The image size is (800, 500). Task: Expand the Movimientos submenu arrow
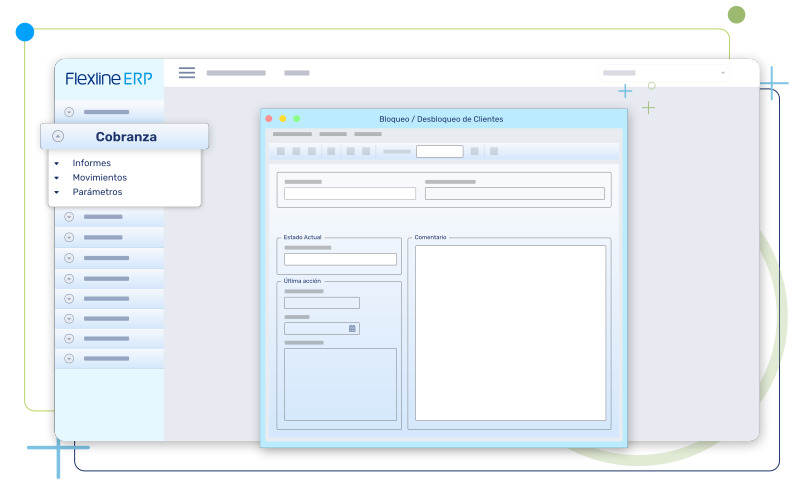[x=57, y=178]
